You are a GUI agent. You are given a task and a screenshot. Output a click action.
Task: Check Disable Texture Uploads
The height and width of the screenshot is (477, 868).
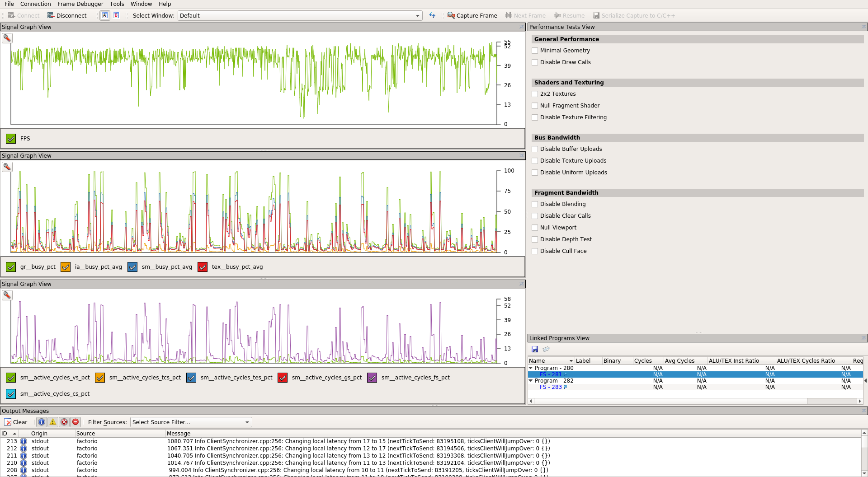pos(535,161)
